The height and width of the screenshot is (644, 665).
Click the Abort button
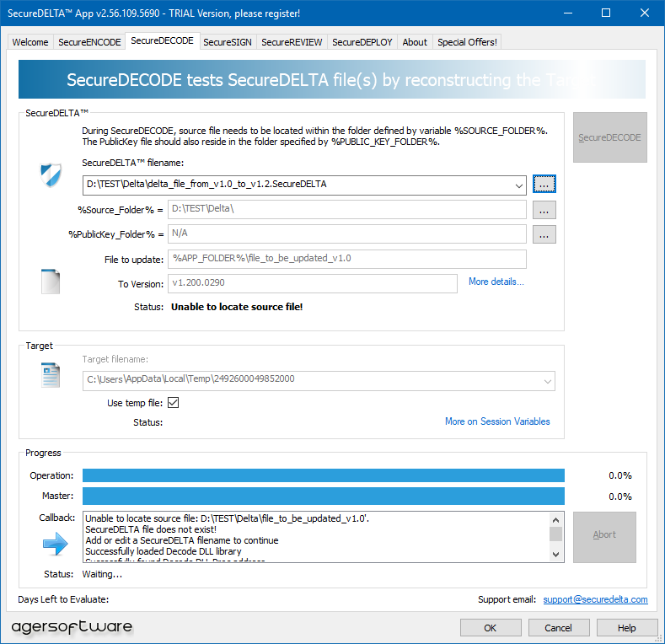[x=604, y=537]
